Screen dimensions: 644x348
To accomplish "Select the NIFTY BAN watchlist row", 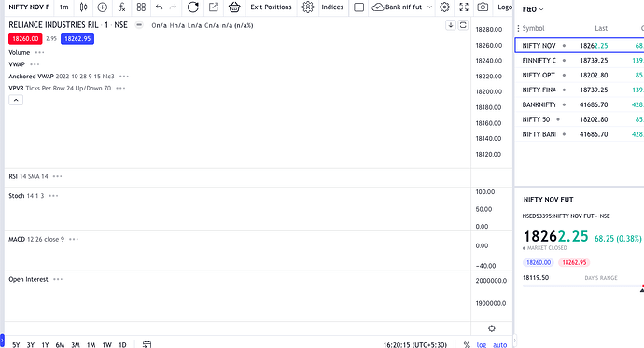I will (x=580, y=134).
